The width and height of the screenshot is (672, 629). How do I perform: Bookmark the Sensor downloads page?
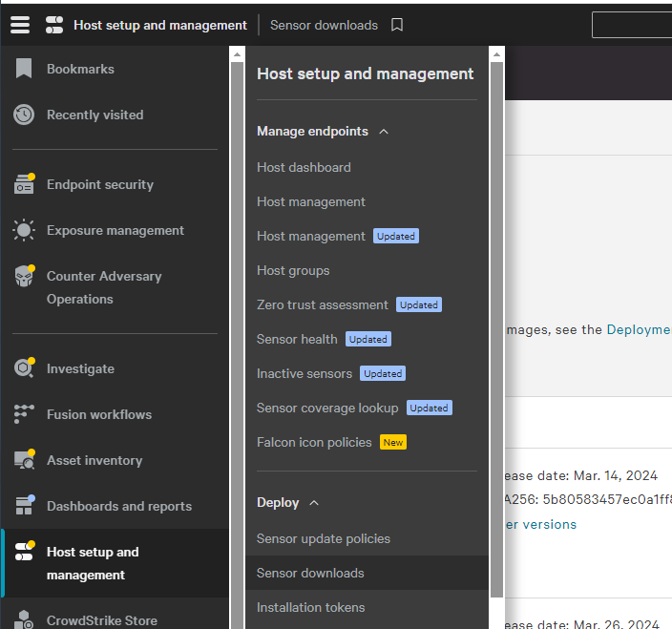(397, 25)
